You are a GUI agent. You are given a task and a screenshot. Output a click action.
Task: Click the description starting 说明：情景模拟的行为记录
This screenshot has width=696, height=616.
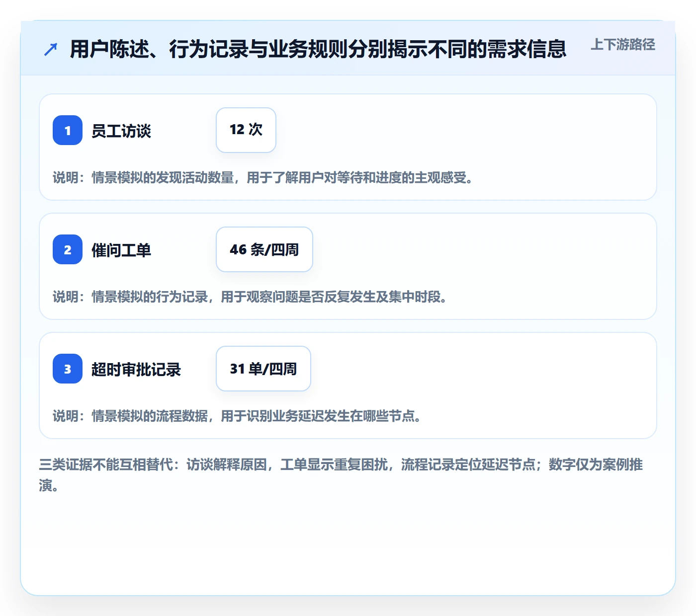tap(250, 297)
